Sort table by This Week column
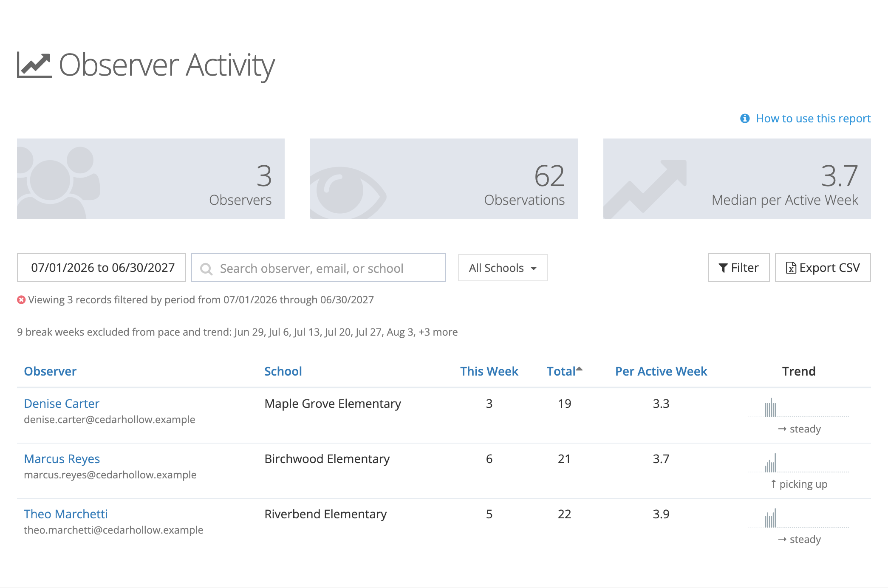 489,371
